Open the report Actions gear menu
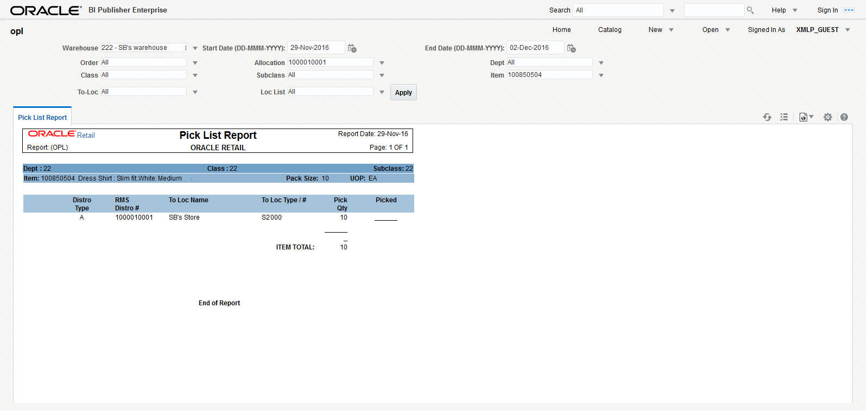This screenshot has height=417, width=868. [x=828, y=117]
